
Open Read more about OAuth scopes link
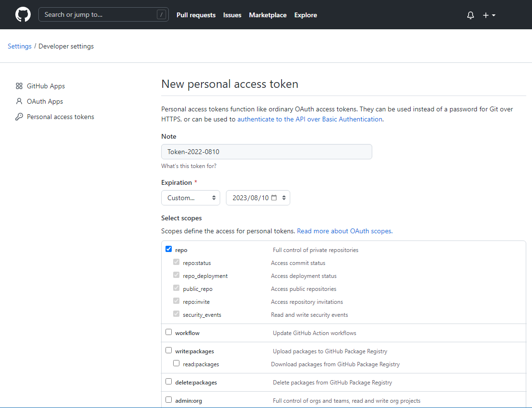345,231
